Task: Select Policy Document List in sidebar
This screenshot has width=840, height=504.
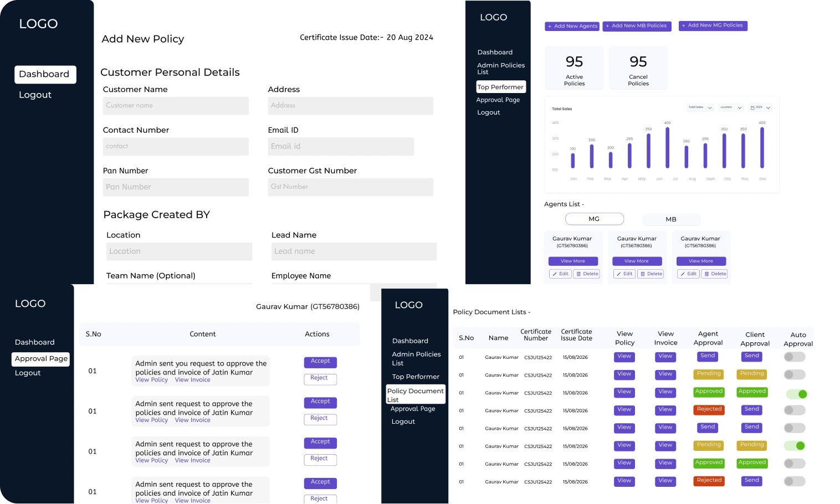Action: point(416,394)
